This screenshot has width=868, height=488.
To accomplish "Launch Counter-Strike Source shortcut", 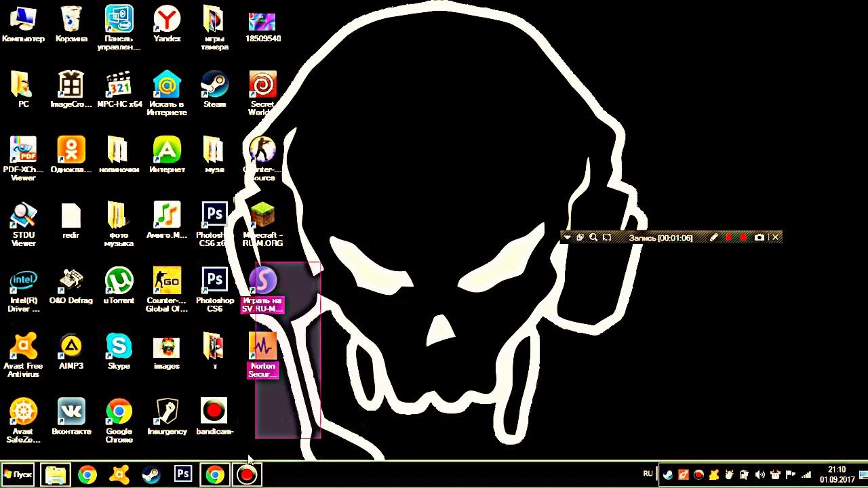I will pyautogui.click(x=262, y=159).
